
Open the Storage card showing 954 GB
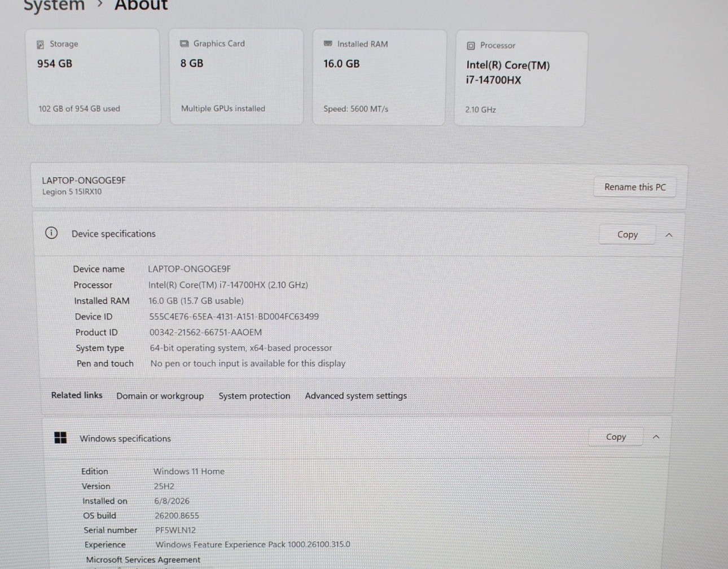tap(94, 77)
